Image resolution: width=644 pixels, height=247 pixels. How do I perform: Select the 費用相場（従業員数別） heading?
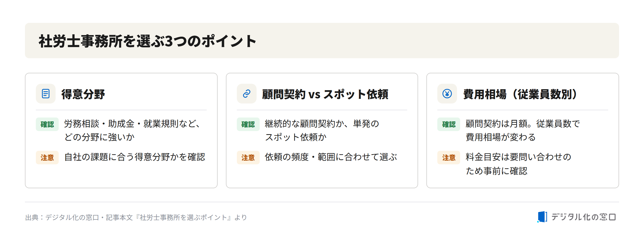point(520,94)
